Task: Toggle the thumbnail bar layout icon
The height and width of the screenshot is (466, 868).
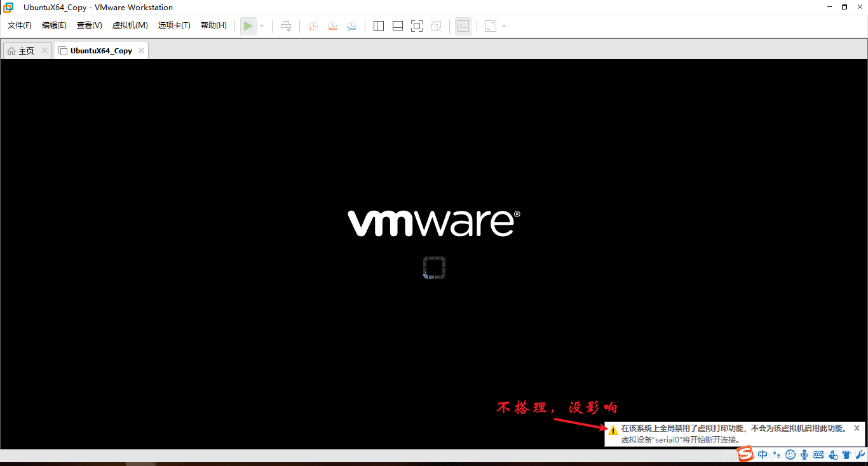Action: 398,26
